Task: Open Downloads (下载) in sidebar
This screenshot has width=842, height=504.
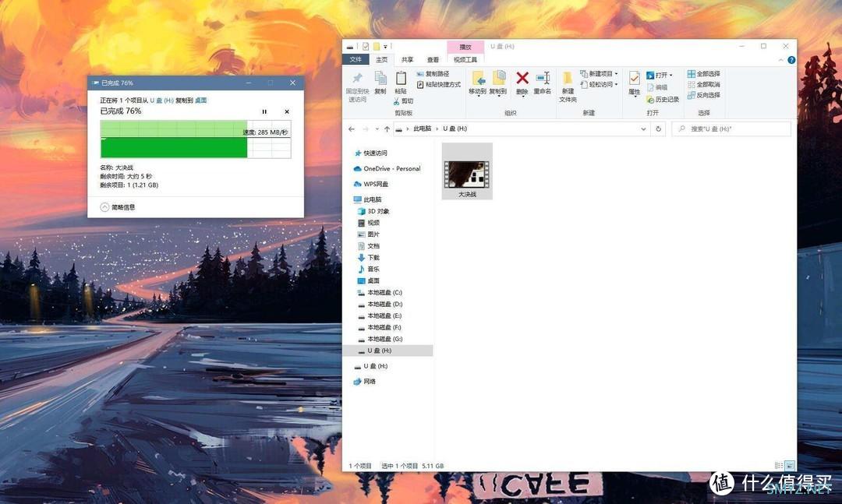Action: (x=368, y=258)
